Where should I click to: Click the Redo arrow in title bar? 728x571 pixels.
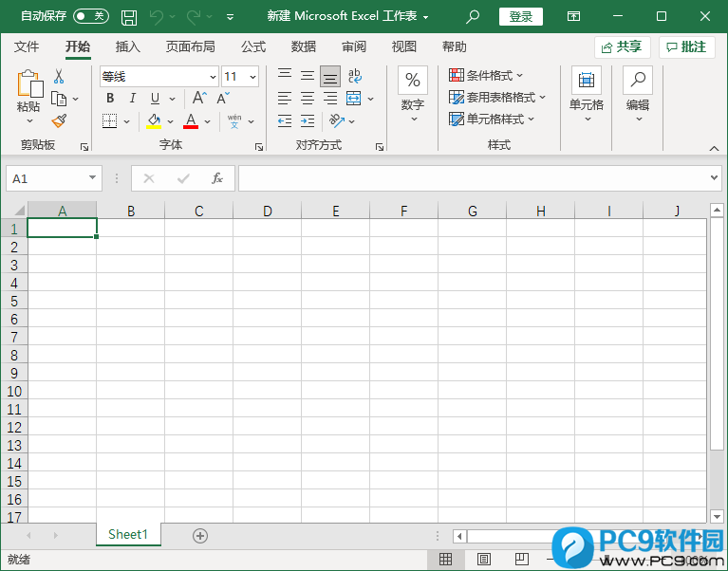coord(194,17)
